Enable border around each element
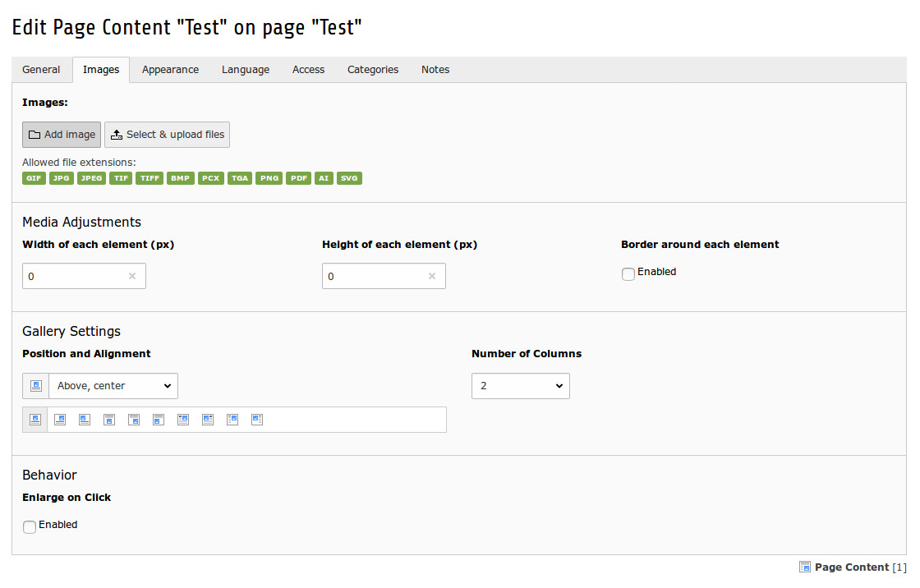 click(628, 274)
